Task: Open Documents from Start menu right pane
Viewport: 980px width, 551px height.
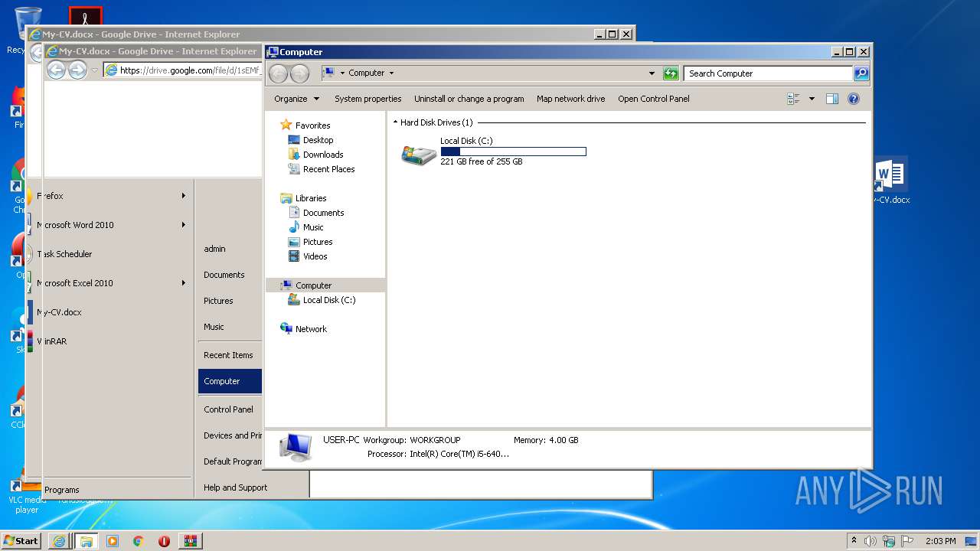Action: 224,275
